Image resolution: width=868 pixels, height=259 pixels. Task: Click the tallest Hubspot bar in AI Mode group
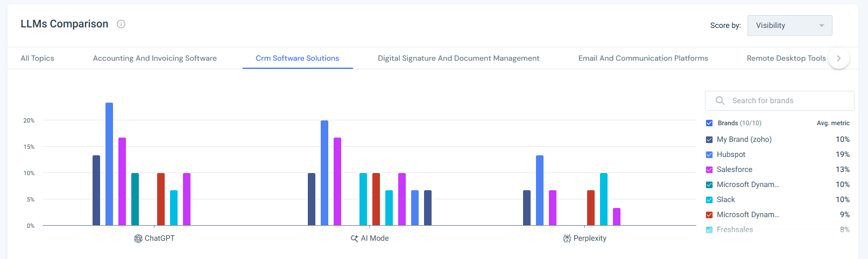(324, 173)
